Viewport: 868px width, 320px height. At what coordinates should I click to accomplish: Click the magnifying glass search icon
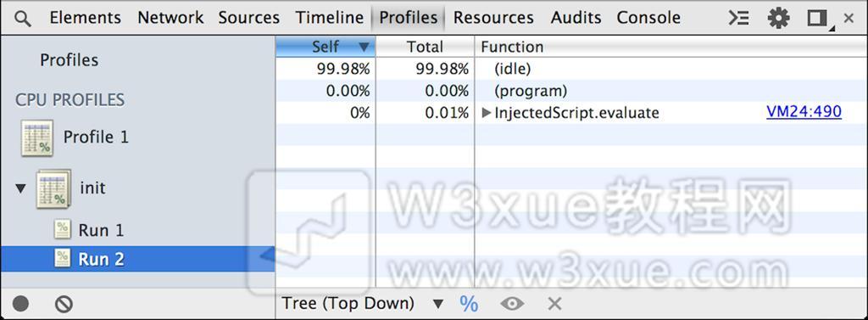[23, 19]
